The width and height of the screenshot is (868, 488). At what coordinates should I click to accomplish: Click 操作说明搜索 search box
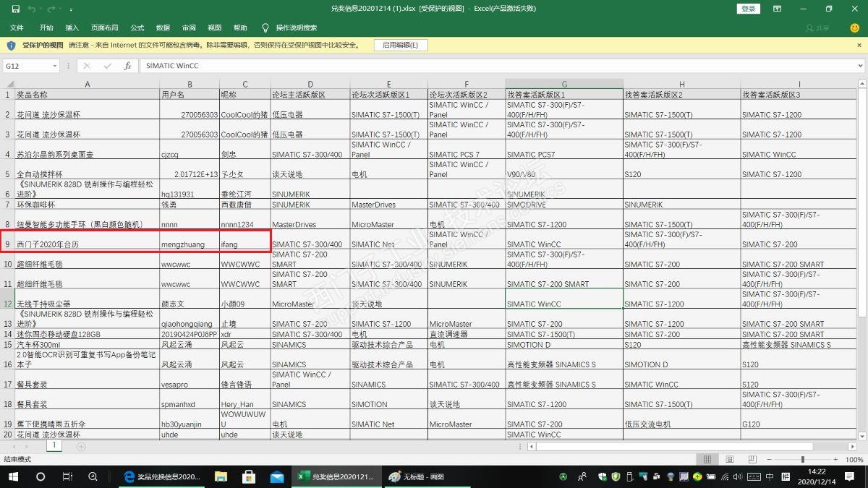pyautogui.click(x=297, y=27)
